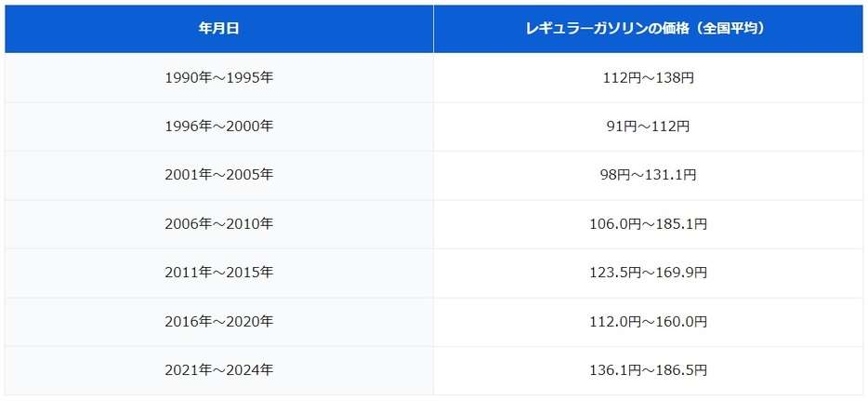Select the 2011年～2015年 date cell

[x=219, y=273]
